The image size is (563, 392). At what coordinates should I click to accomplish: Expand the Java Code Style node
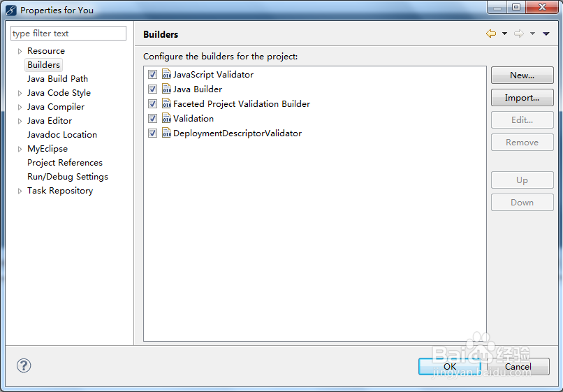(x=20, y=94)
